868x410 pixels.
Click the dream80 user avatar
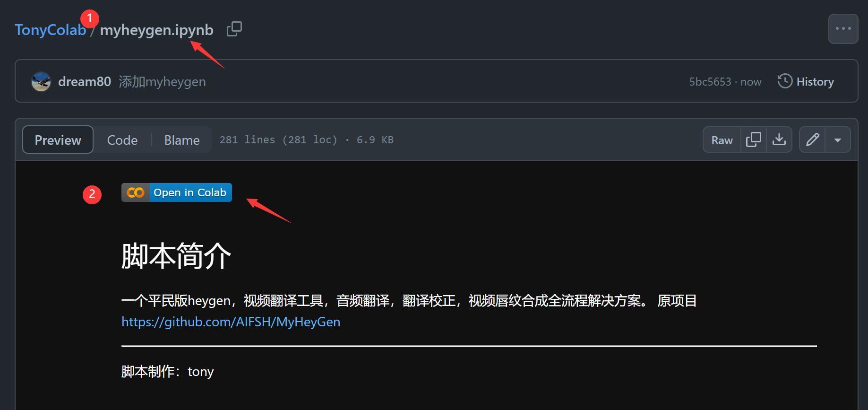[41, 81]
